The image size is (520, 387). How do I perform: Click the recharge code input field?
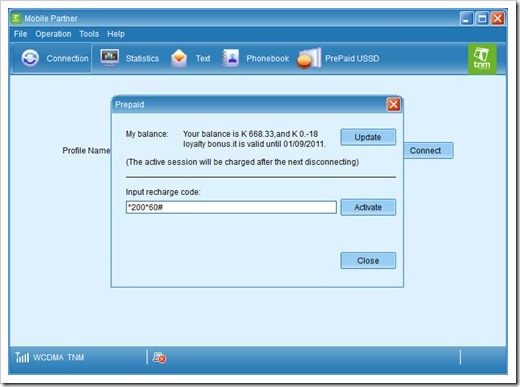231,207
